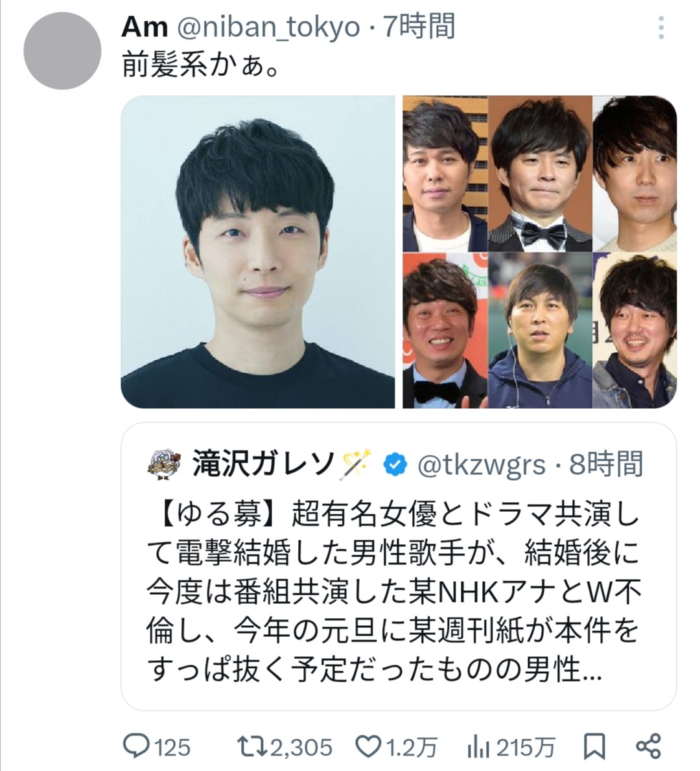Open the quoted tweet text starting 【ゆる募】
Screen dimensions: 700x771
point(393,592)
